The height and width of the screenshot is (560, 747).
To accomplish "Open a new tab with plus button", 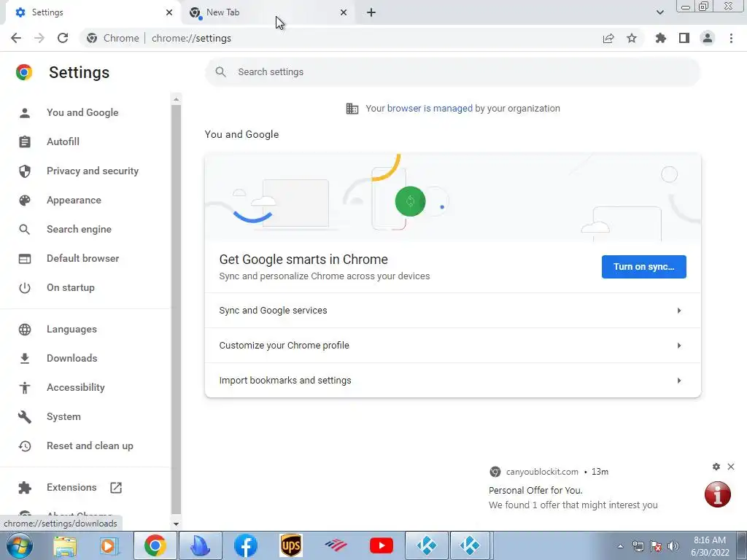I will pyautogui.click(x=371, y=12).
